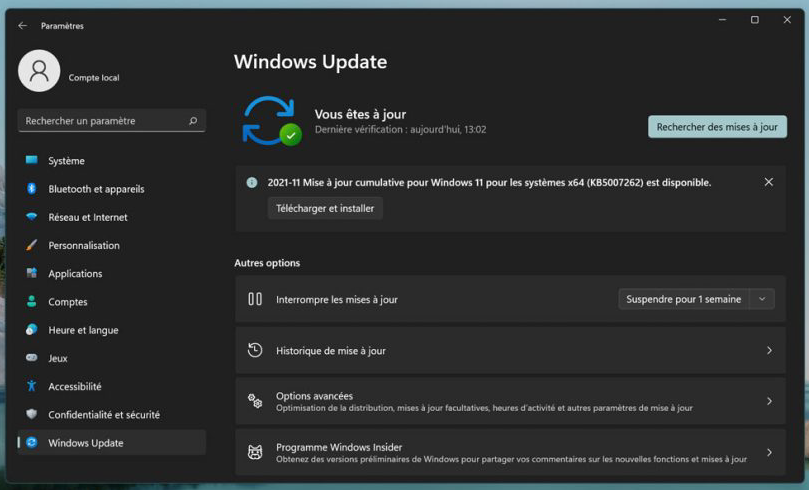Click the history clock icon
This screenshot has width=809, height=490.
point(255,350)
